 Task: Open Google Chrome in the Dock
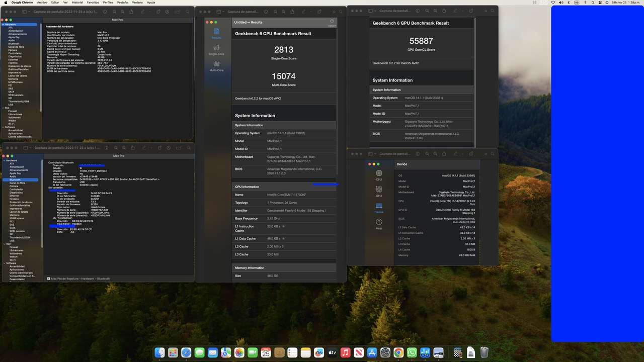[x=398, y=352]
